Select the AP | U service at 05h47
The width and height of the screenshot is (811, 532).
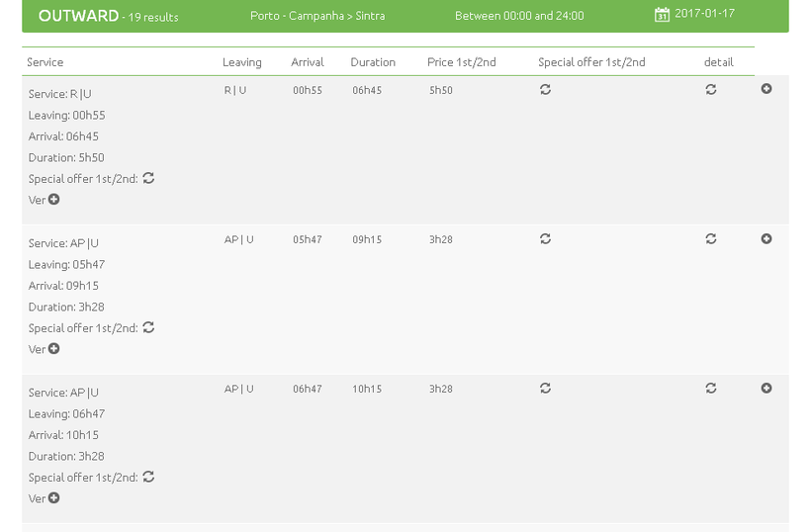(238, 240)
